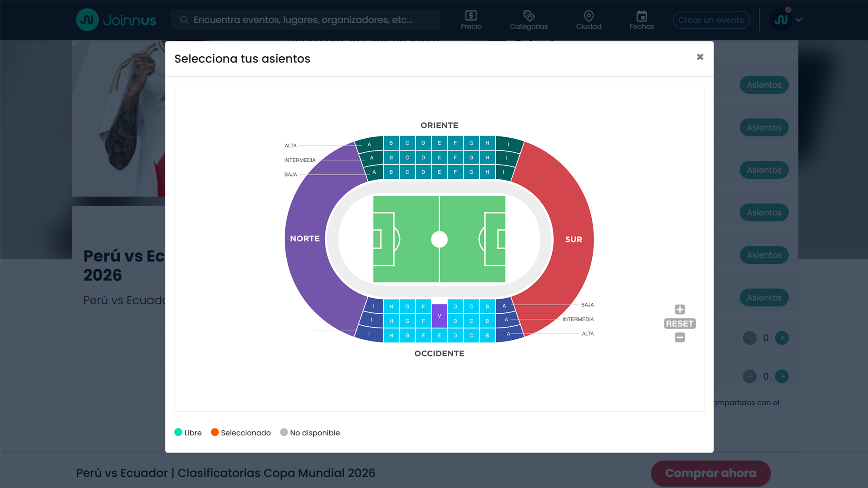This screenshot has height=488, width=868.
Task: Click the Joinnus logo icon
Action: pyautogui.click(x=87, y=20)
